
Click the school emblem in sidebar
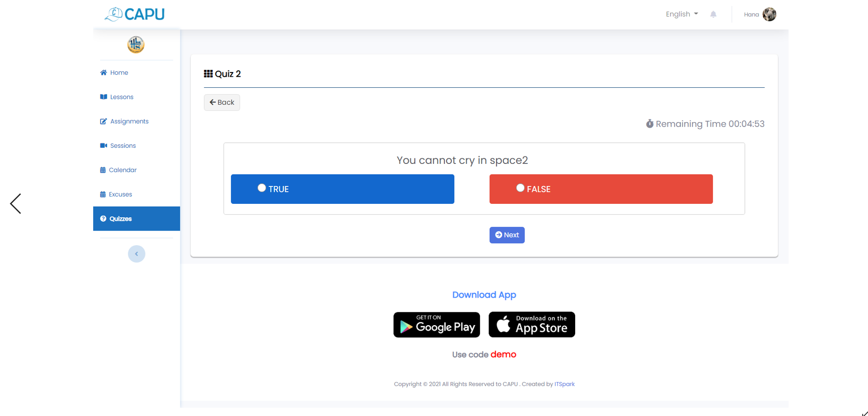136,45
